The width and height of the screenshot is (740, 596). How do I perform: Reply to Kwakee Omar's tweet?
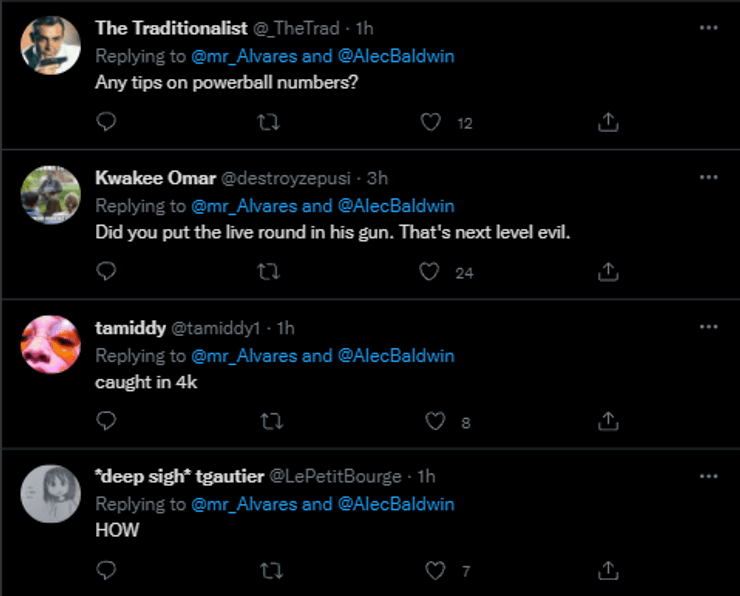point(108,272)
